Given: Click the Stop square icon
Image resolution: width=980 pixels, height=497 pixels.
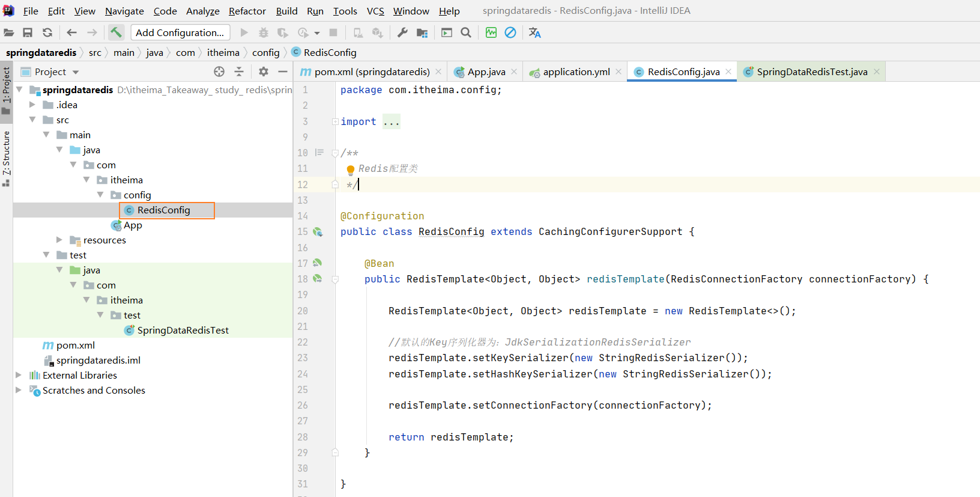Looking at the screenshot, I should coord(333,32).
